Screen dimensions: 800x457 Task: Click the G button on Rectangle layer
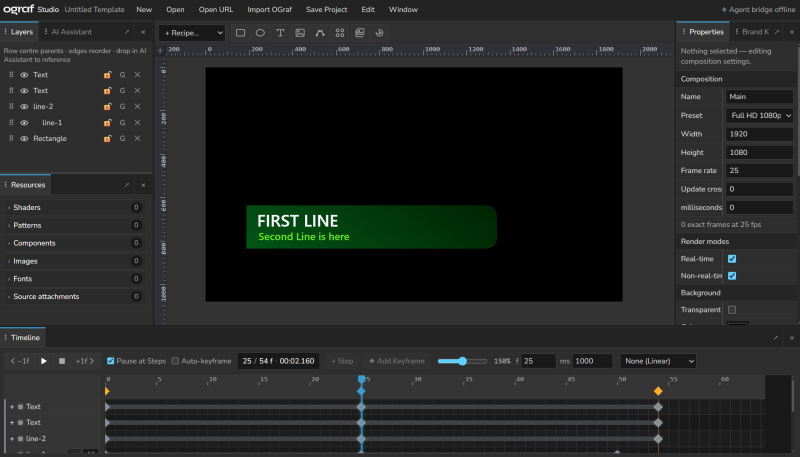122,138
